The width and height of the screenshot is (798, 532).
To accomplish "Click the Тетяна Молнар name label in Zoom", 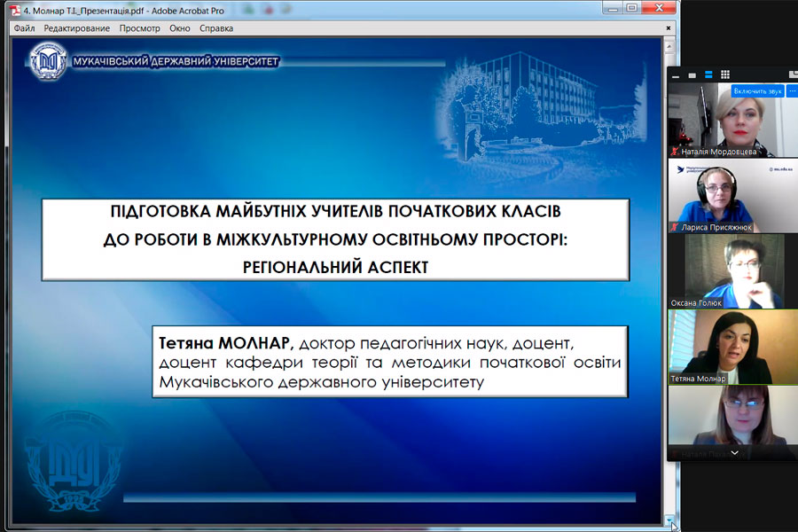I will point(698,379).
